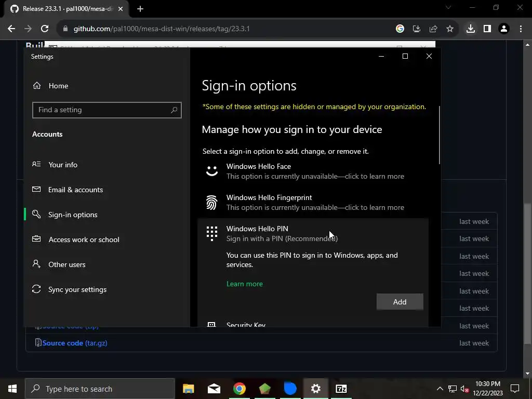Screen dimensions: 532x399
Task: Share this page from address bar
Action: coord(433,29)
